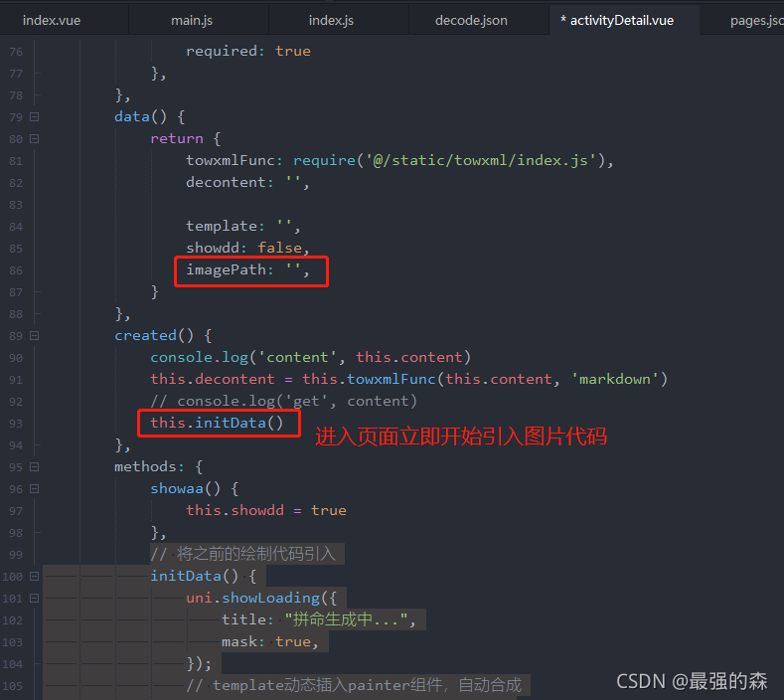784x700 pixels.
Task: Click the title string '拼命生成中...'
Action: [x=347, y=619]
